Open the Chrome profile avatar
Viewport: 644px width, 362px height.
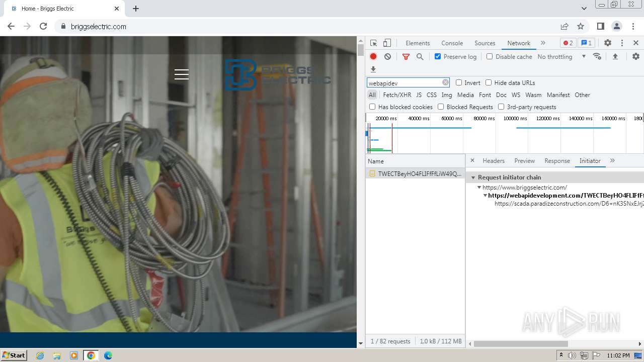(x=617, y=26)
